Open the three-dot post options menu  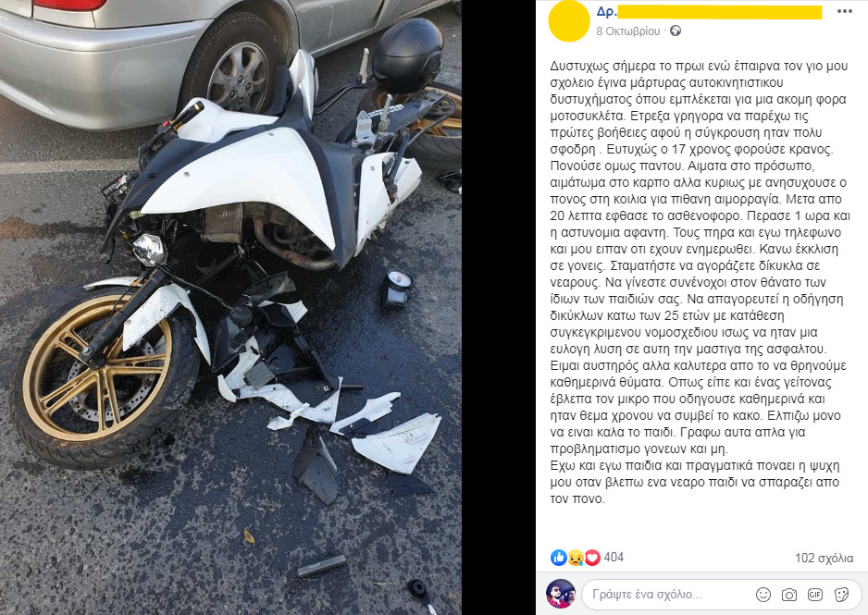pos(844,11)
